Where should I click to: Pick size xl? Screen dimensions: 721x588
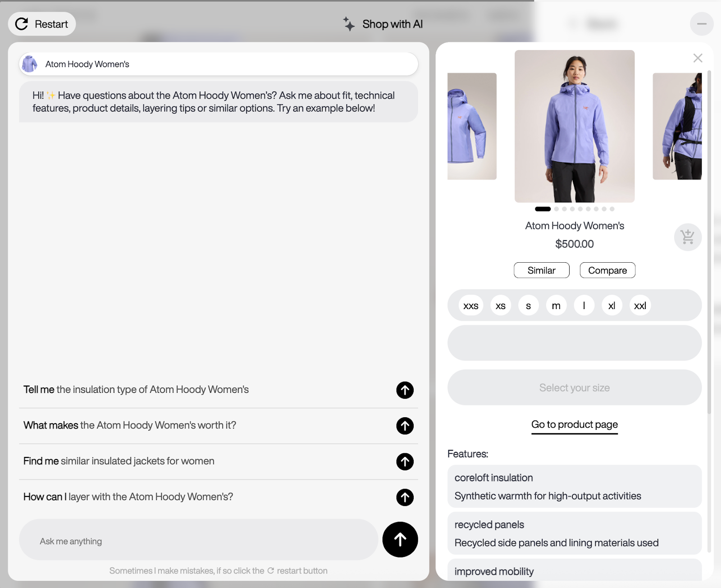[612, 305]
